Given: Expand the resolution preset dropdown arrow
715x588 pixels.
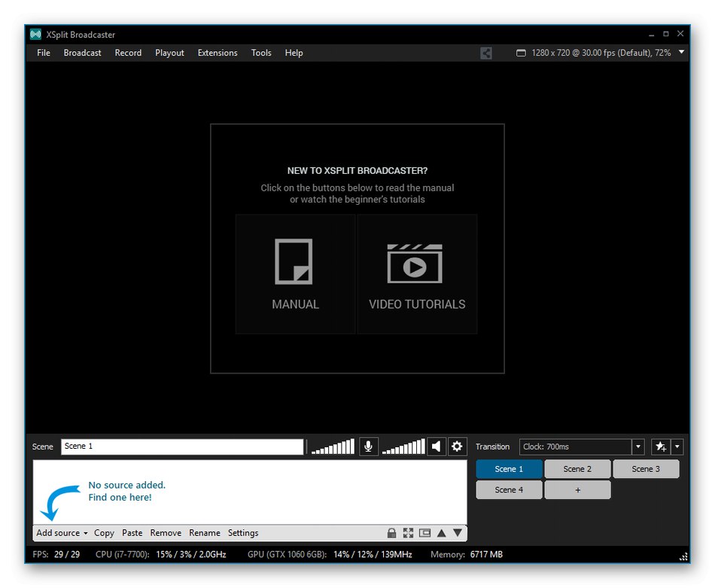Looking at the screenshot, I should 681,52.
